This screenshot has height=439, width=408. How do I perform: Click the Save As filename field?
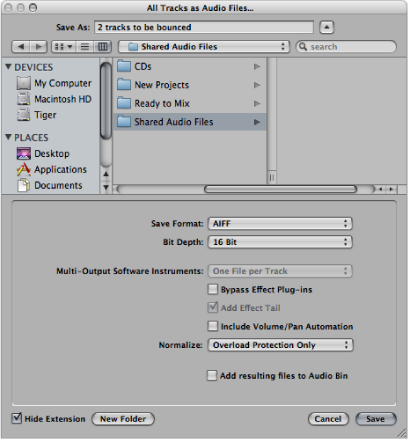[204, 27]
